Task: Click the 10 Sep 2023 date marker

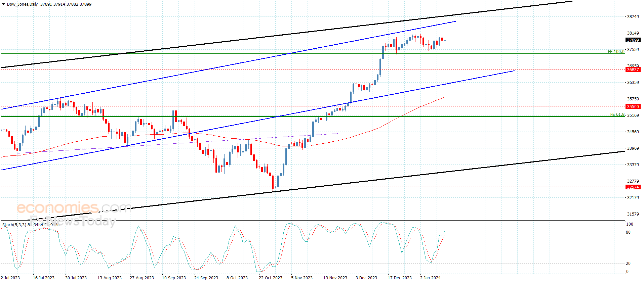Action: tap(174, 278)
